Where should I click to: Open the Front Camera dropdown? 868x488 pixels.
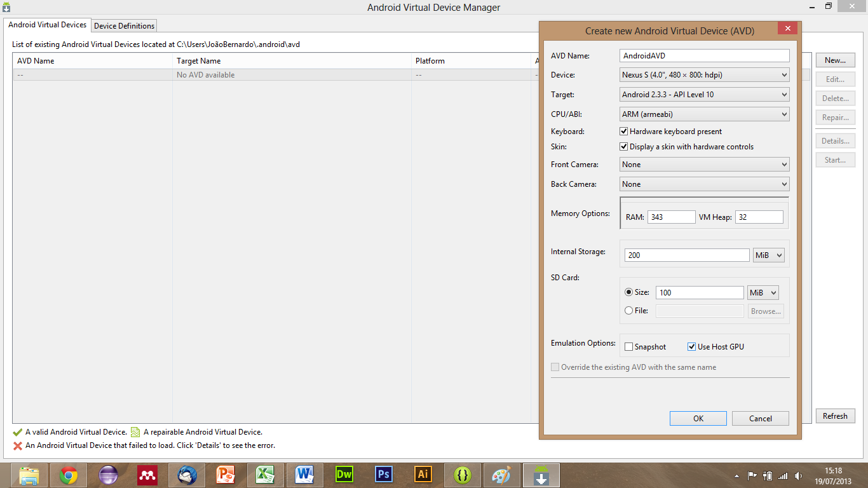[705, 165]
